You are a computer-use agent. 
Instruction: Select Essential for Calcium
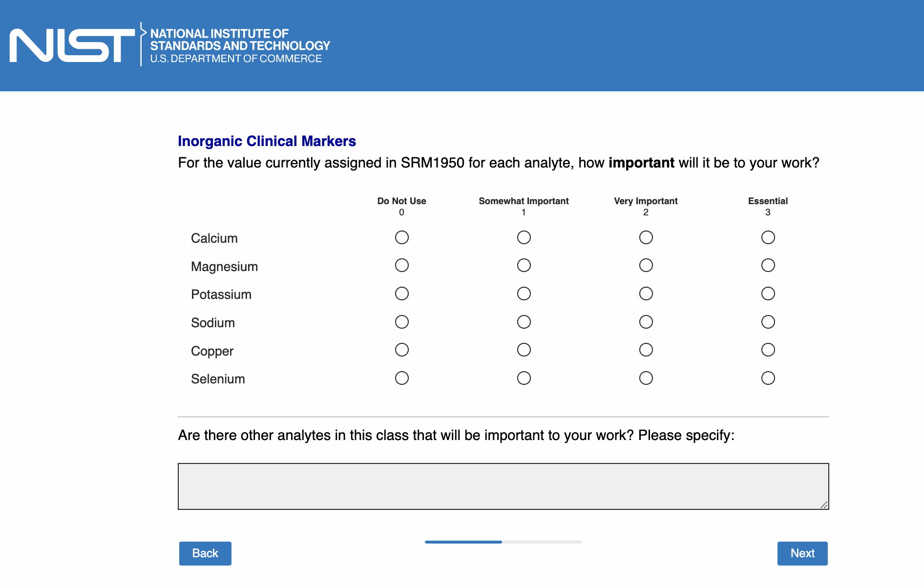pyautogui.click(x=768, y=237)
